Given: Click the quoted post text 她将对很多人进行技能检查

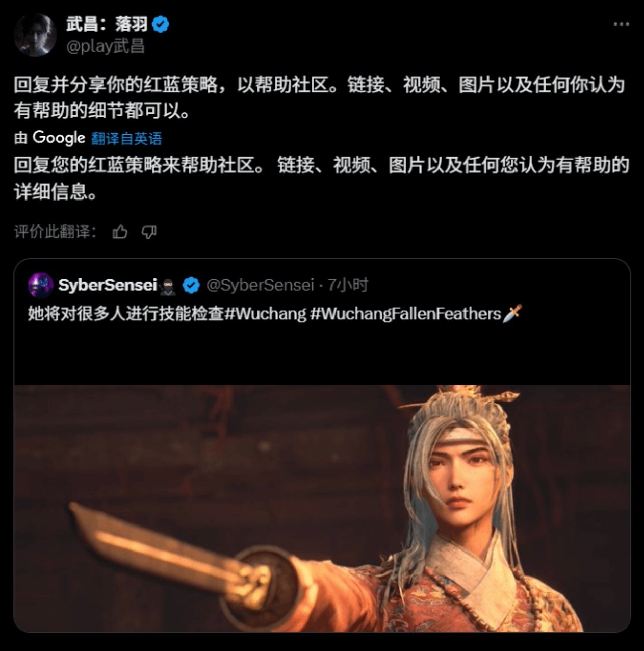Looking at the screenshot, I should click(x=126, y=313).
